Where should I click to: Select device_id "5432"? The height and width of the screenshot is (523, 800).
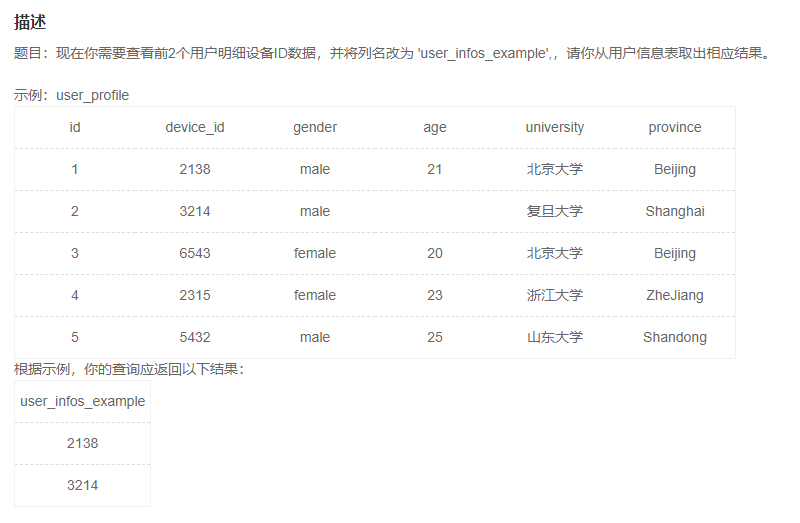(195, 337)
